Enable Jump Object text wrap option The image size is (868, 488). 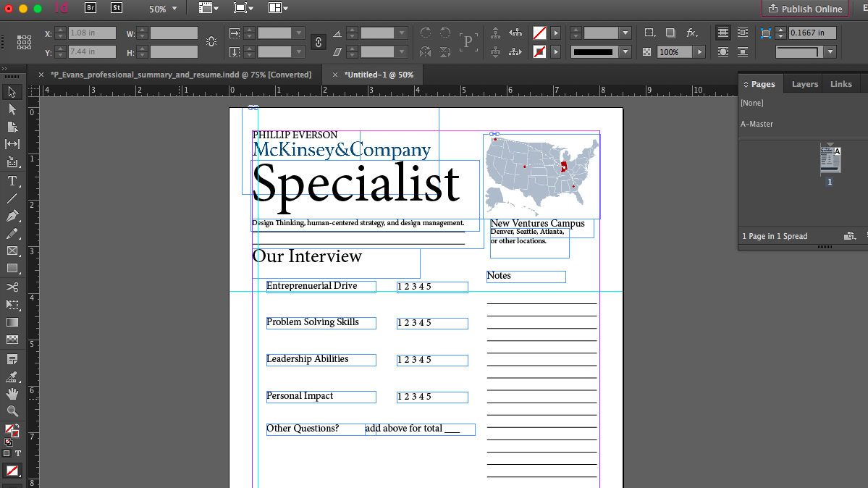(742, 51)
